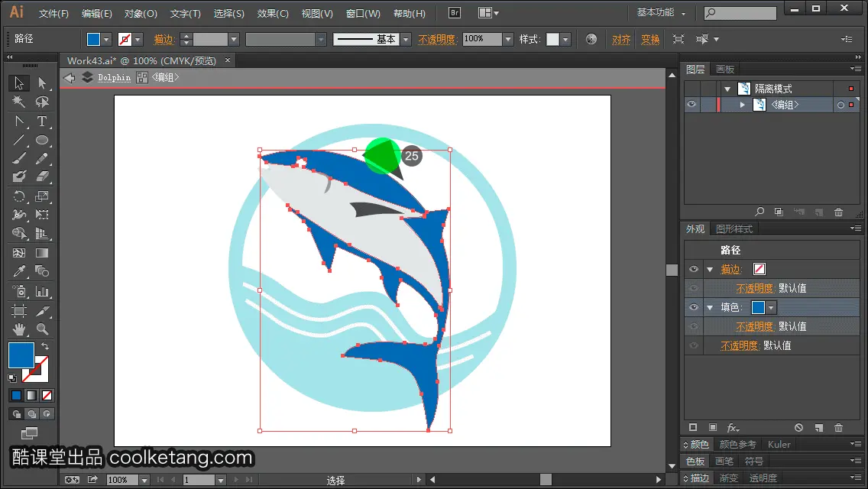868x489 pixels.
Task: Enable Draw Inside mode
Action: tap(47, 413)
